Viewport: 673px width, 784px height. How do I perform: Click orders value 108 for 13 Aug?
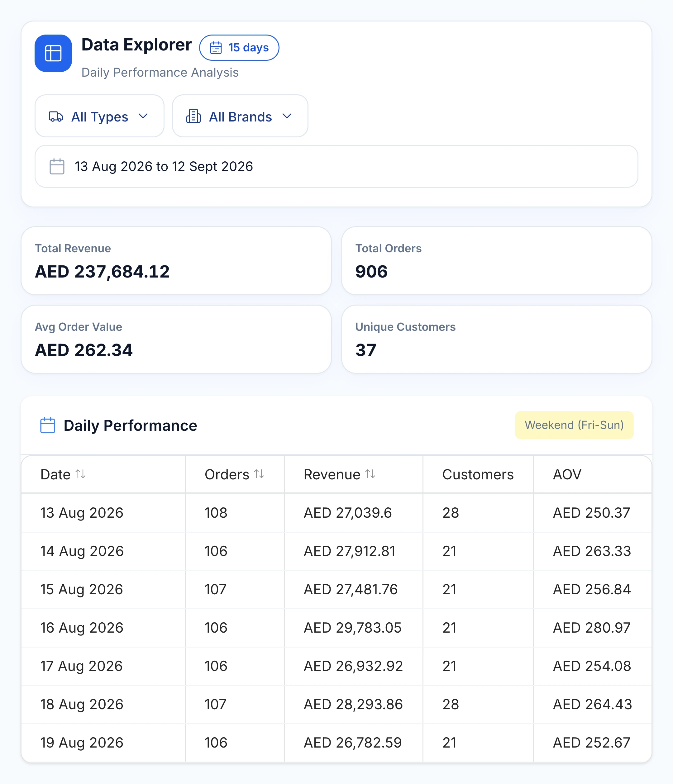[x=216, y=513]
